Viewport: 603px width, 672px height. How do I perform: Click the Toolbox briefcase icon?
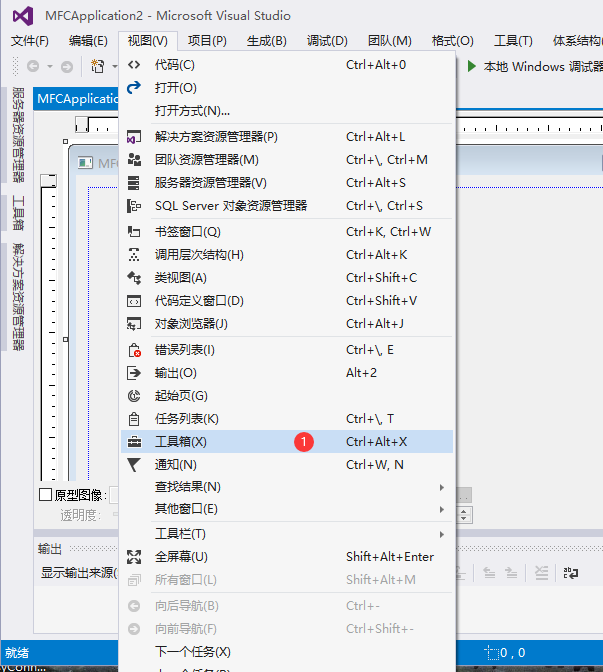[x=134, y=442]
